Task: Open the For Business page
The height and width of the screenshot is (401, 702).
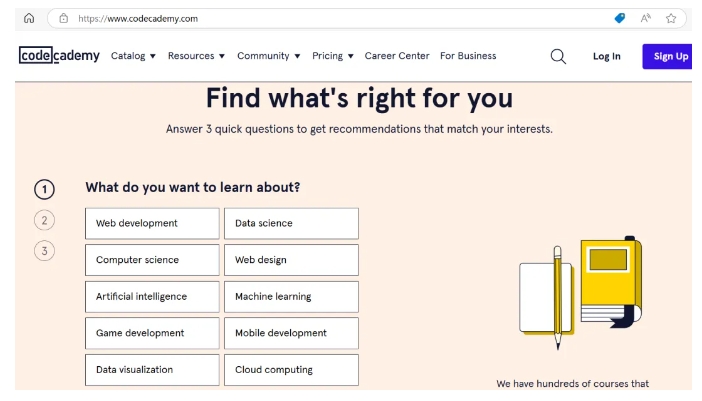Action: [468, 56]
